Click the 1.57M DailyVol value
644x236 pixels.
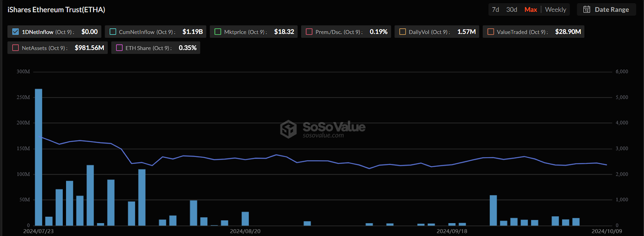click(x=466, y=32)
